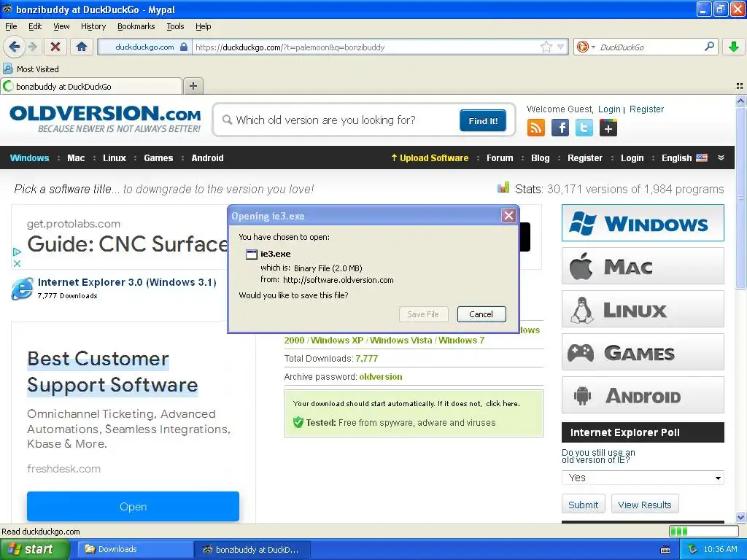Click the 'click here' download link
Image resolution: width=747 pixels, height=560 pixels.
pyautogui.click(x=502, y=403)
